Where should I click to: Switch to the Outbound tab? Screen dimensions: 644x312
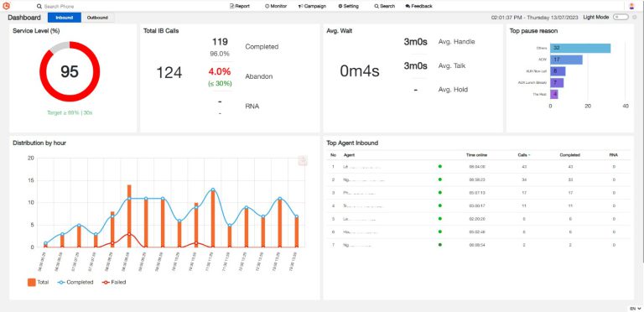click(x=98, y=18)
